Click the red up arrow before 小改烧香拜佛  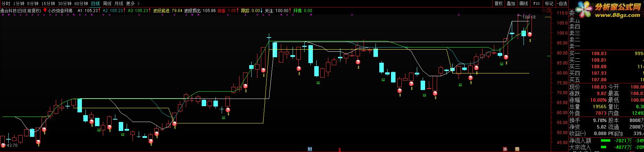[45, 11]
